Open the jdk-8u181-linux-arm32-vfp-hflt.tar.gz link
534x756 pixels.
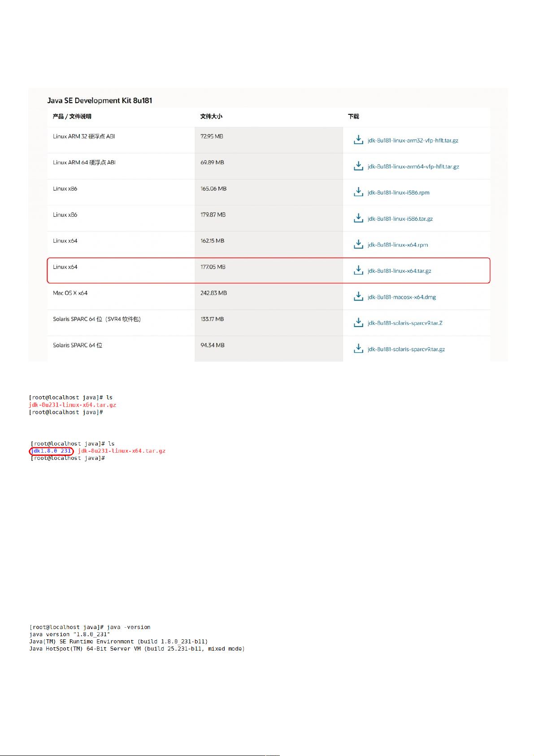[413, 140]
